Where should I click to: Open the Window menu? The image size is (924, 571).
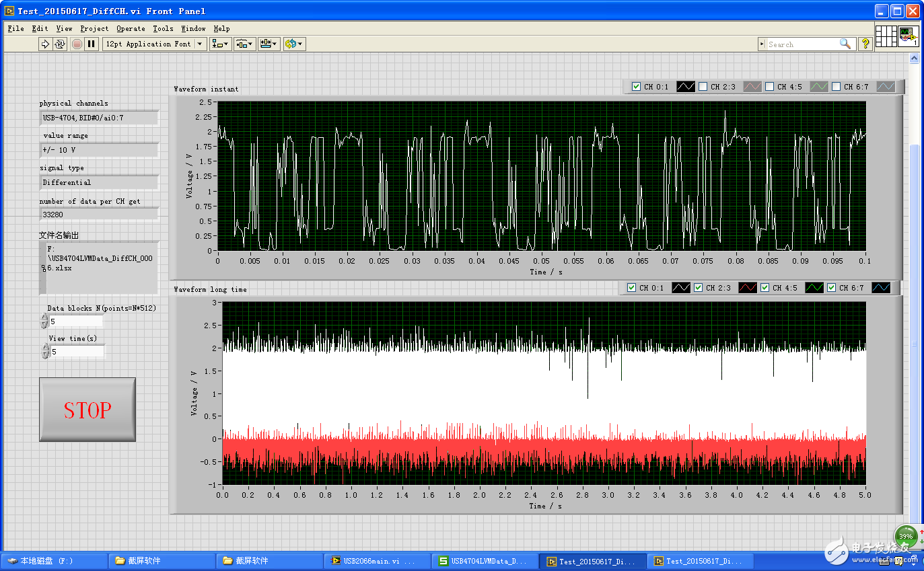(193, 28)
